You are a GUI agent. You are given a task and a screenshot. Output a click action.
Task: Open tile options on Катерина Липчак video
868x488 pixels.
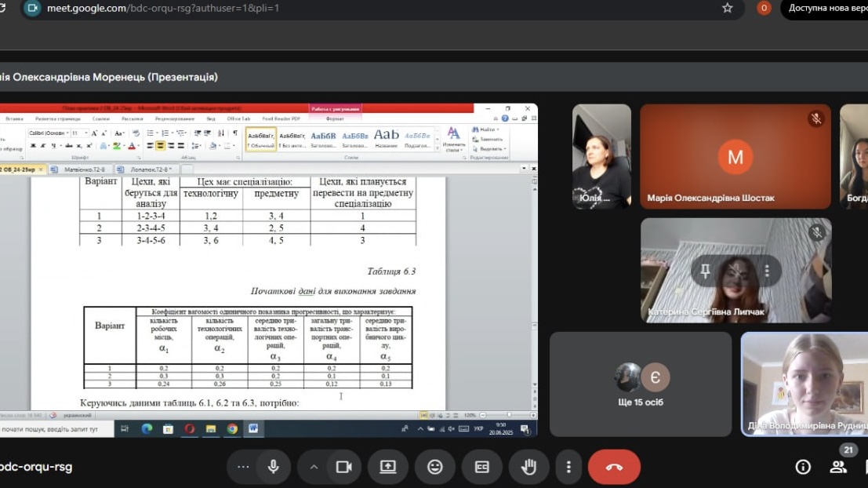[767, 271]
